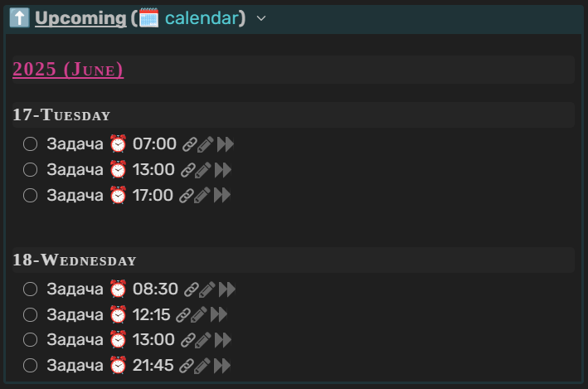Postpone the Wednesday 12:15 task
This screenshot has height=389, width=588.
point(218,315)
